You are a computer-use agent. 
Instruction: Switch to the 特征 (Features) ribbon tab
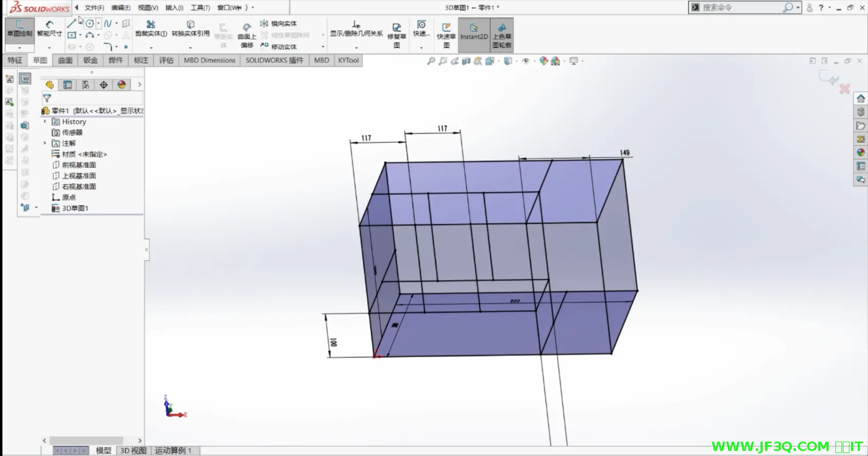tap(15, 60)
